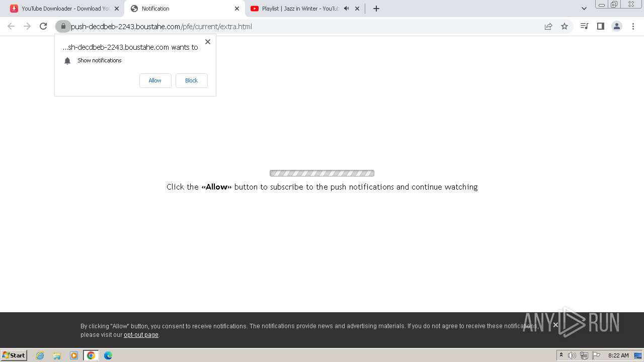This screenshot has height=362, width=644.
Task: Click the 8:22 AM clock
Action: click(618, 355)
